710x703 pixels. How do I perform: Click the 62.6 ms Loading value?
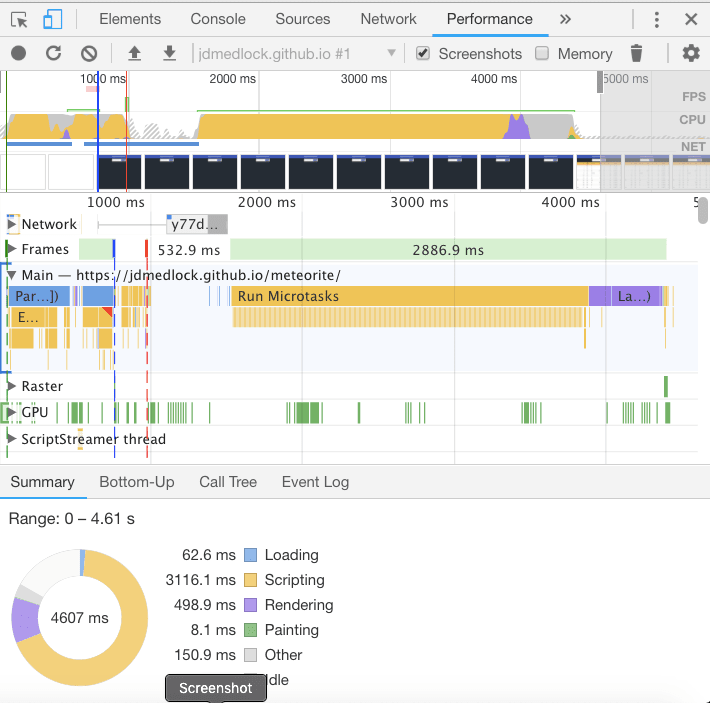pos(209,555)
